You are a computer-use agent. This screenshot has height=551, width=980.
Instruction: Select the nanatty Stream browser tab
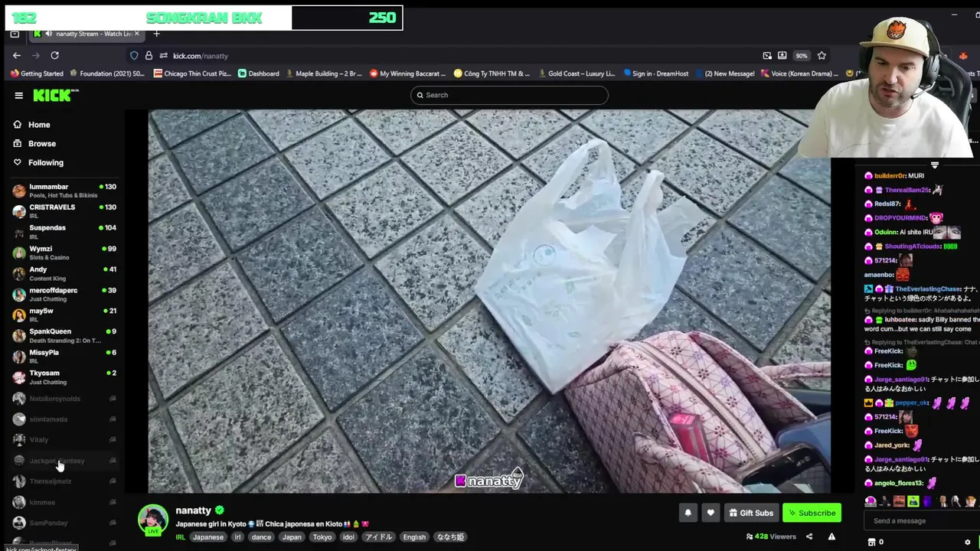pos(87,34)
